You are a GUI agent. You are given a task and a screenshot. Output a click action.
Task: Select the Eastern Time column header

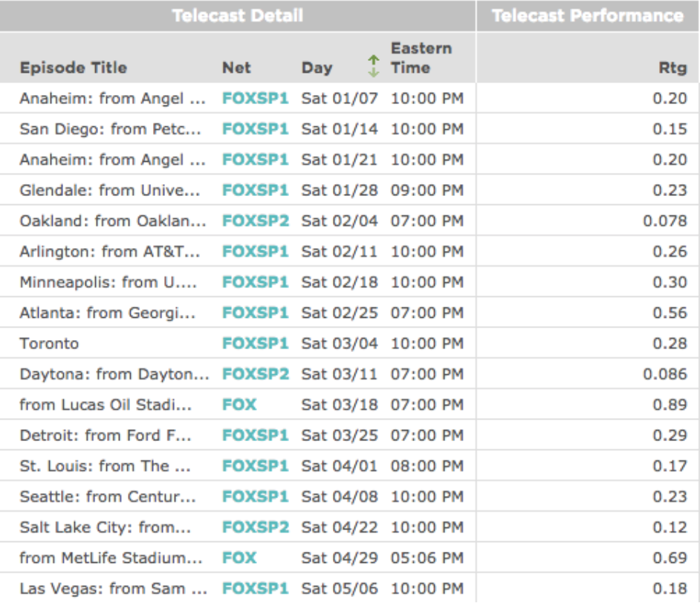(x=421, y=58)
